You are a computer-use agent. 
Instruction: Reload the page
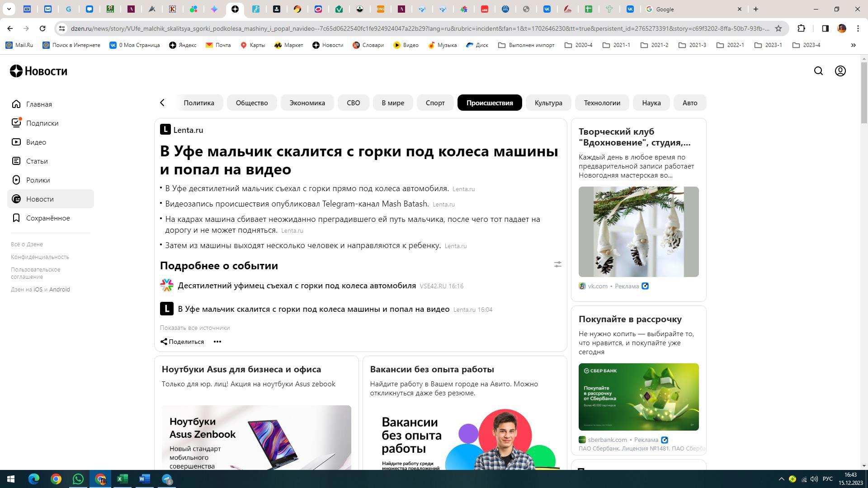(x=42, y=28)
